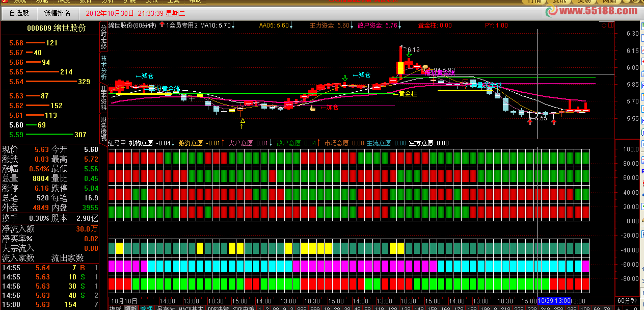Click the 60分钟 period selector at bottom right
Viewport: 644px width, 310px height.
click(627, 300)
